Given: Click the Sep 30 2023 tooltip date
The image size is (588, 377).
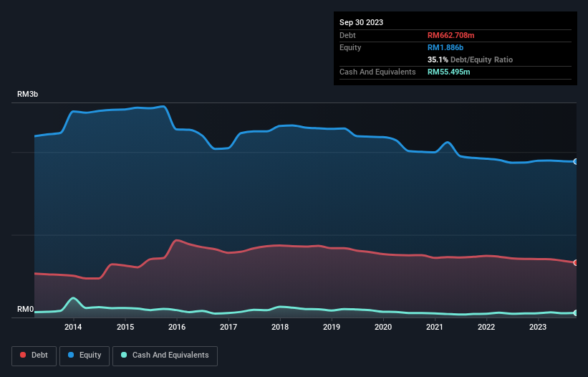Looking at the screenshot, I should (361, 22).
